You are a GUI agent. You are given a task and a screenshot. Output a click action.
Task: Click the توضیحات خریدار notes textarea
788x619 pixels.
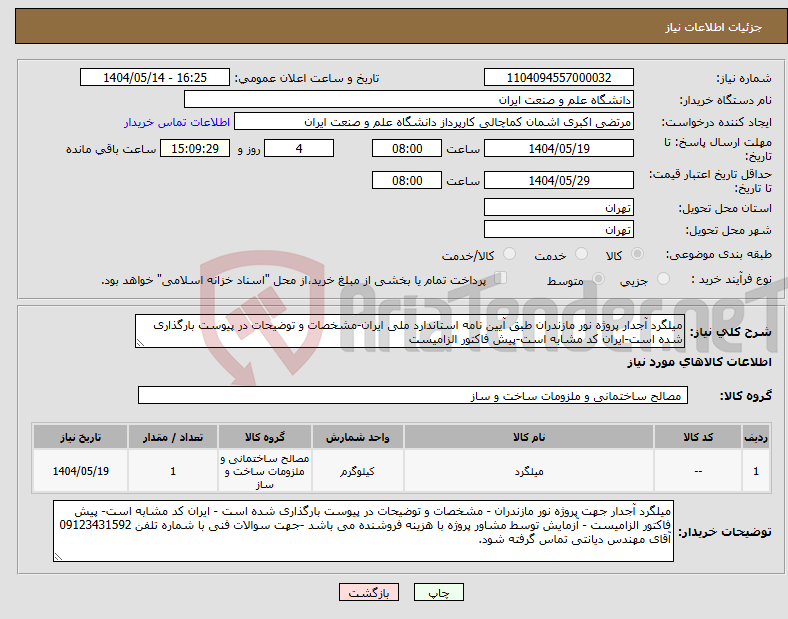pos(363,531)
